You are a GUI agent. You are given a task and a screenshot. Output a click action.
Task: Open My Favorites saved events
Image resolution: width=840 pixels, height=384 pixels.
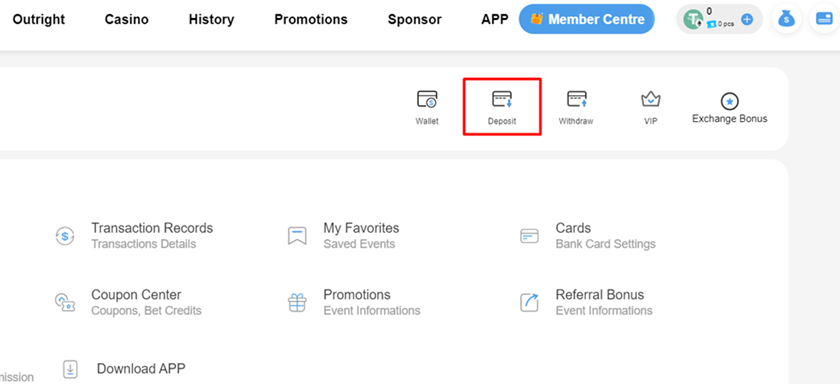click(x=343, y=236)
